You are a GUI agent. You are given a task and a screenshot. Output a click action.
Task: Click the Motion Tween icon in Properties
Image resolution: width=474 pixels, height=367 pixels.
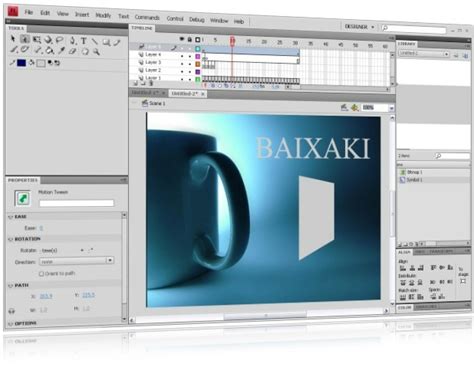(x=23, y=199)
